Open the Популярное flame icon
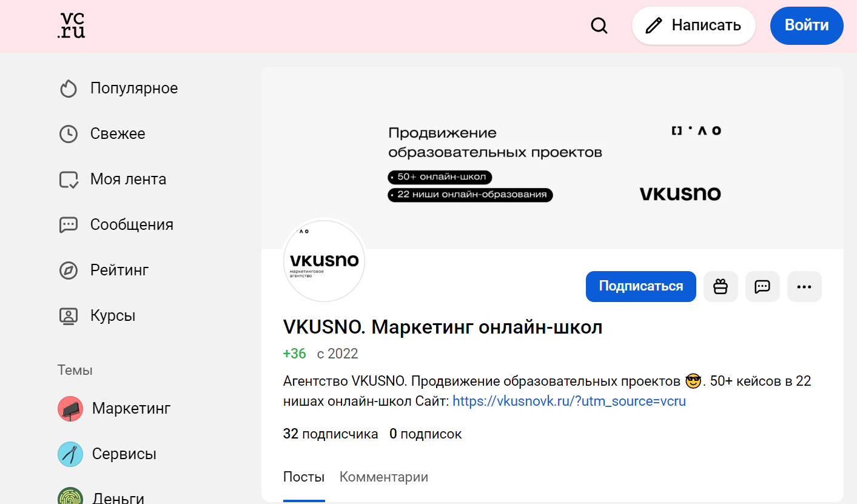This screenshot has height=504, width=857. pyautogui.click(x=69, y=89)
